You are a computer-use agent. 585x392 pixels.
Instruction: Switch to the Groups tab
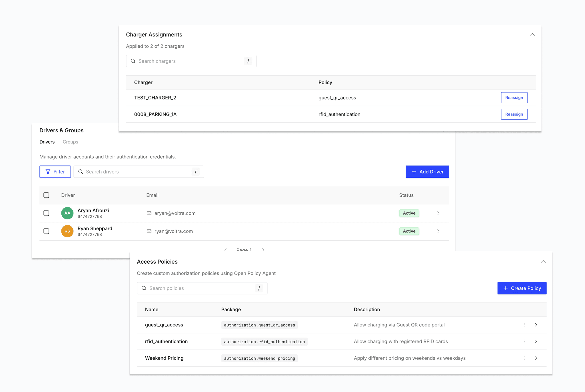70,142
